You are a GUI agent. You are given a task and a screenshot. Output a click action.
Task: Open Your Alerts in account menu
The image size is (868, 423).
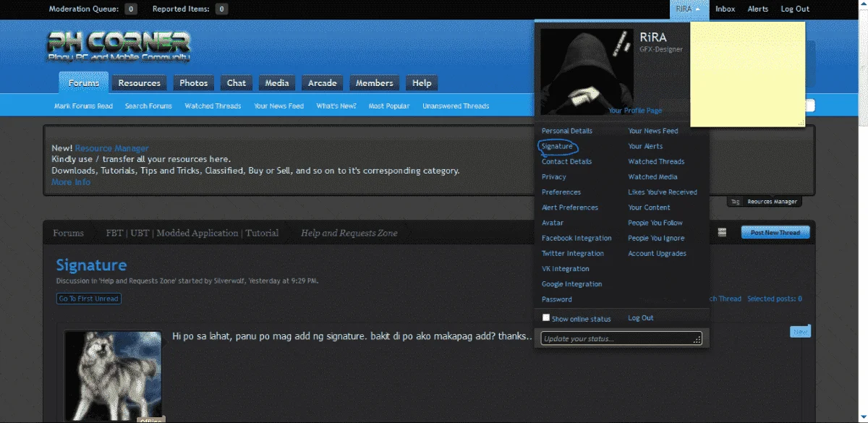tap(645, 146)
